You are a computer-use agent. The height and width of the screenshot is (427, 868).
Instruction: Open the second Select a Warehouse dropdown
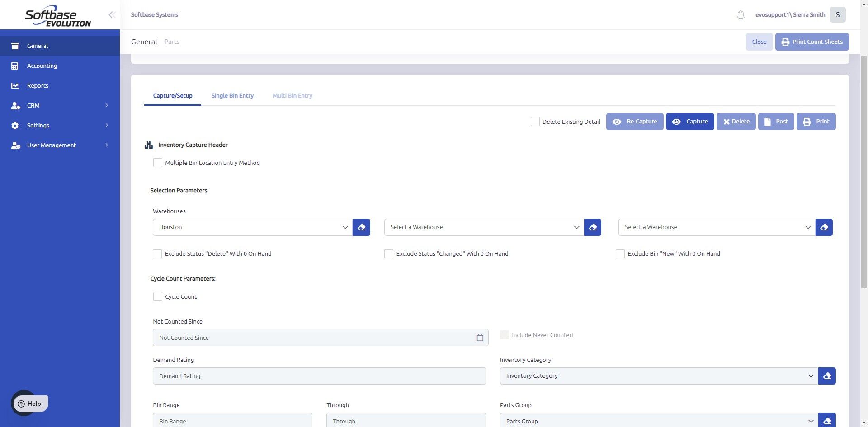484,227
